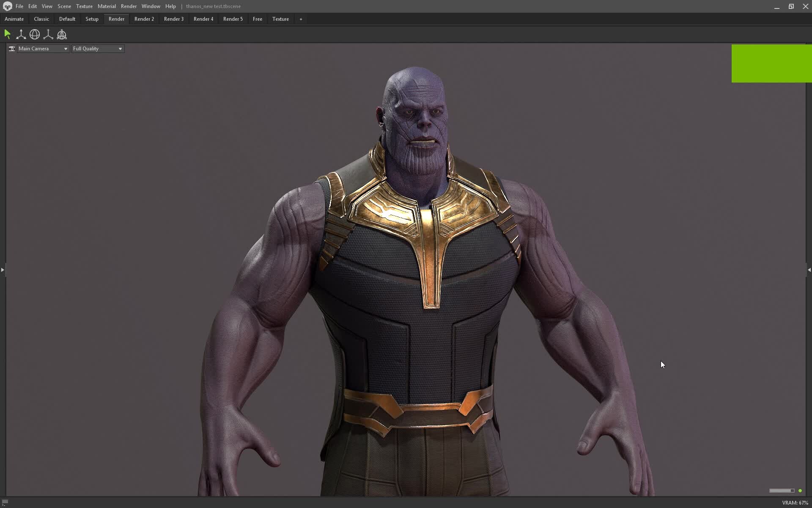
Task: Select the pivot translate tool
Action: coord(48,34)
